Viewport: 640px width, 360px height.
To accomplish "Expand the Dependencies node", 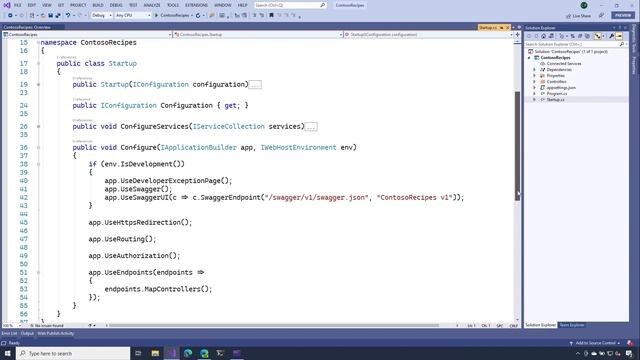I will click(534, 70).
